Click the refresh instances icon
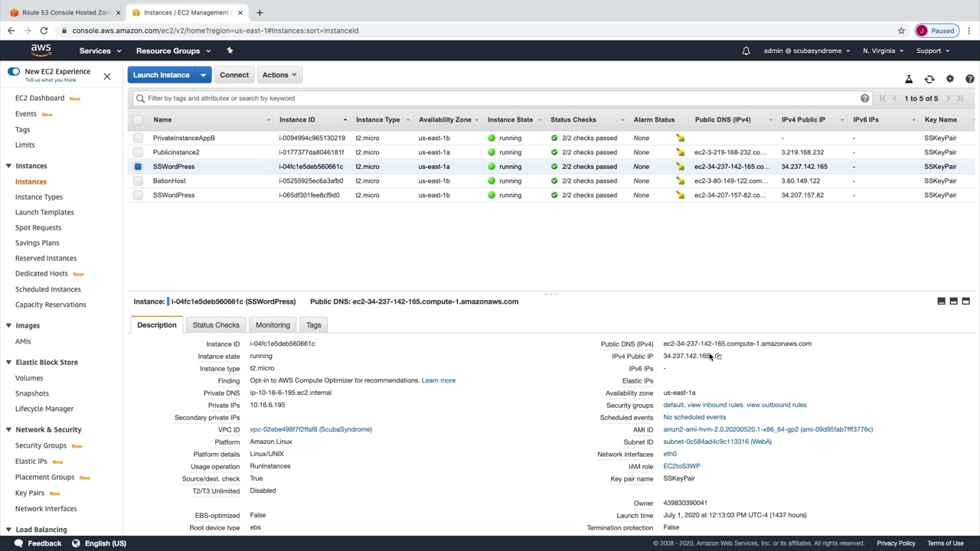Screen dimensions: 980x551 tap(929, 80)
